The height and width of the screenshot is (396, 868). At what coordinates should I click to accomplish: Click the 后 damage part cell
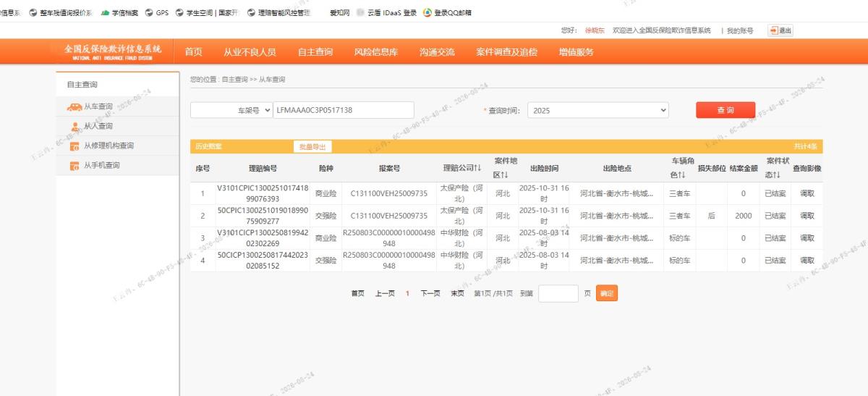711,216
